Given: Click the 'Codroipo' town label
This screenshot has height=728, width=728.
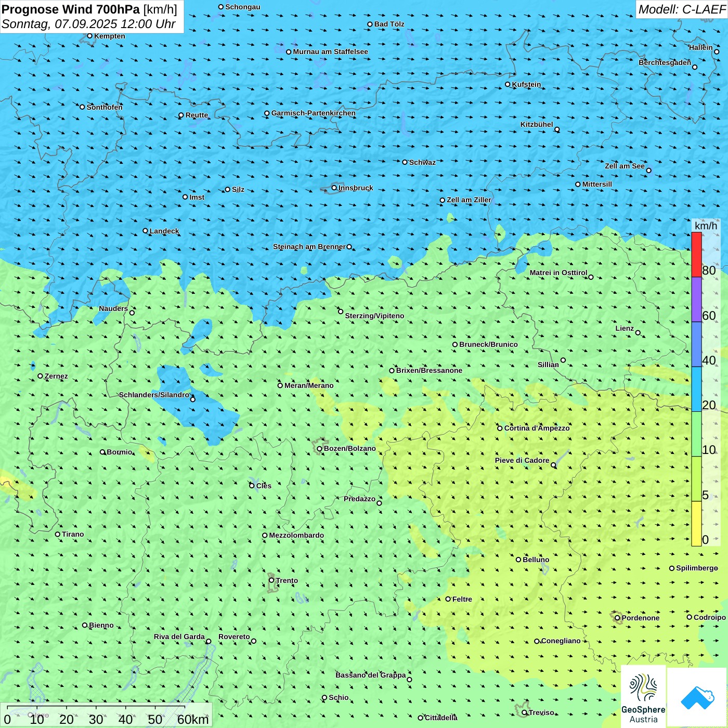Looking at the screenshot, I should point(710,617).
